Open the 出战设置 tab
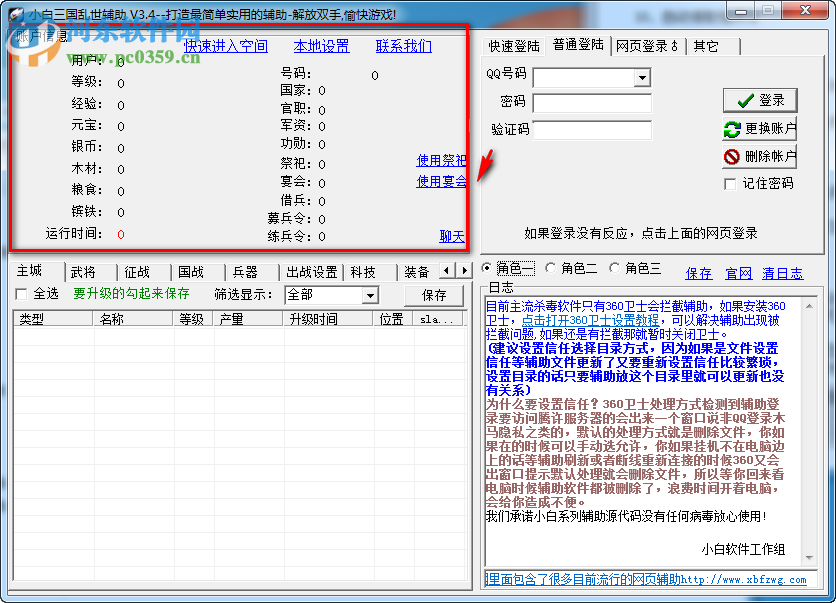The image size is (836, 603). [311, 272]
